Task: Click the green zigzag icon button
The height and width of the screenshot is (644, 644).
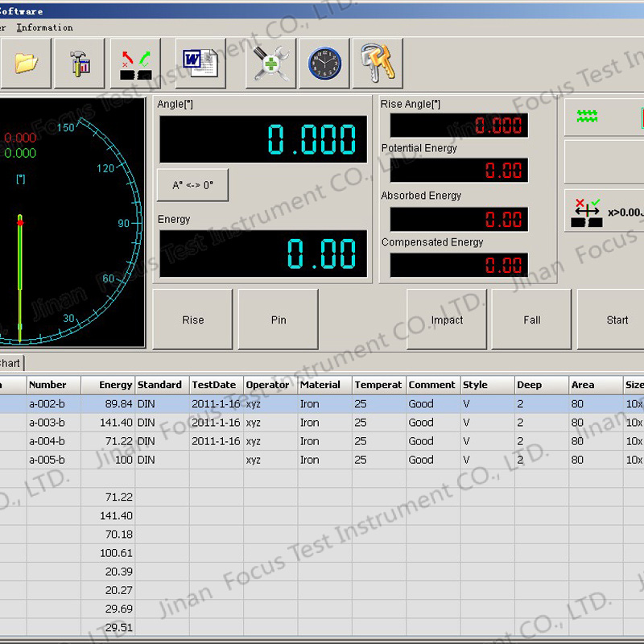Action: pyautogui.click(x=605, y=118)
